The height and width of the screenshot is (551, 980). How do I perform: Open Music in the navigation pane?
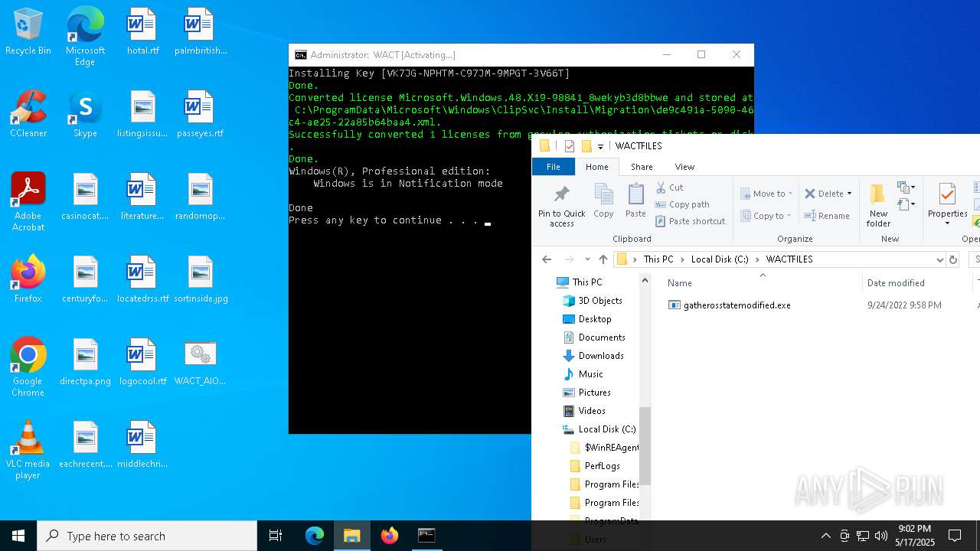(590, 374)
